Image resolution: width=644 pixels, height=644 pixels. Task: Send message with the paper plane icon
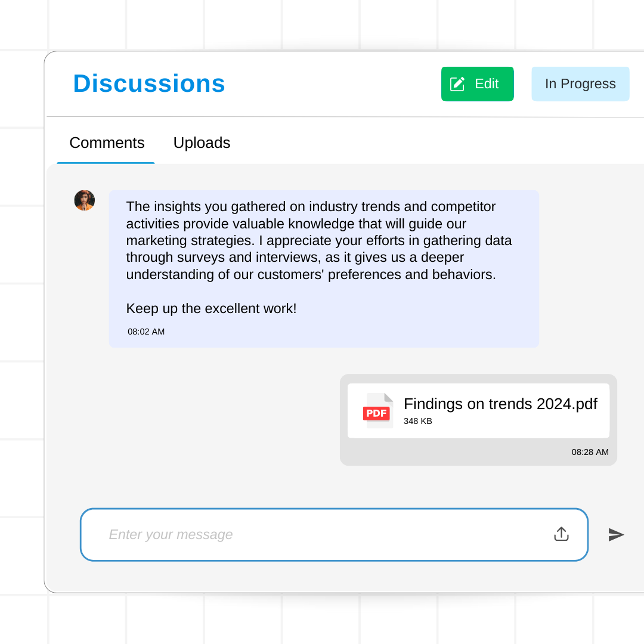pyautogui.click(x=616, y=534)
